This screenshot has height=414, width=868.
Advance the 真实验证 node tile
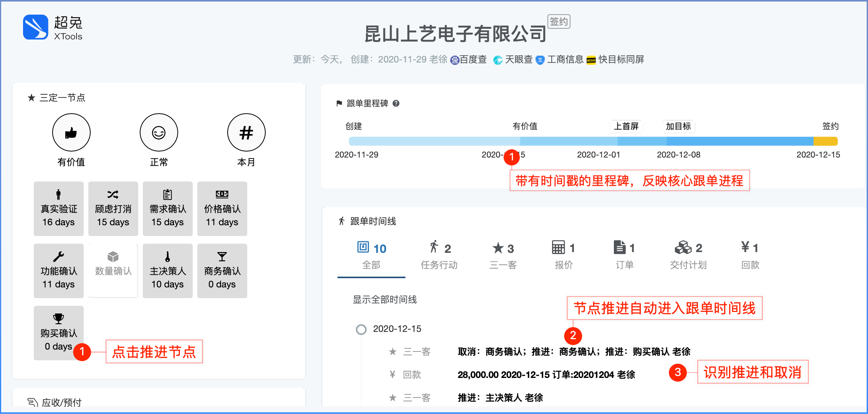point(59,208)
